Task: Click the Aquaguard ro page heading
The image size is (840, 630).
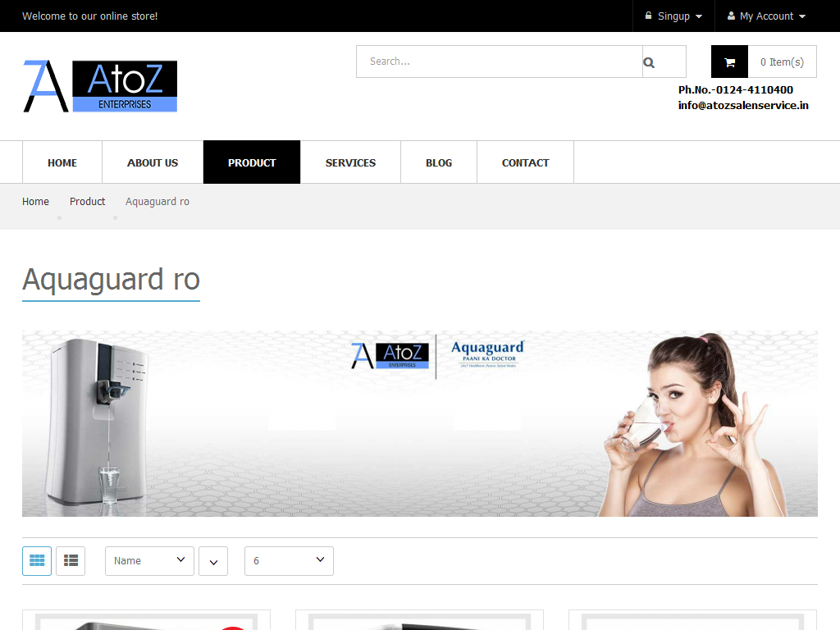Action: [x=111, y=280]
